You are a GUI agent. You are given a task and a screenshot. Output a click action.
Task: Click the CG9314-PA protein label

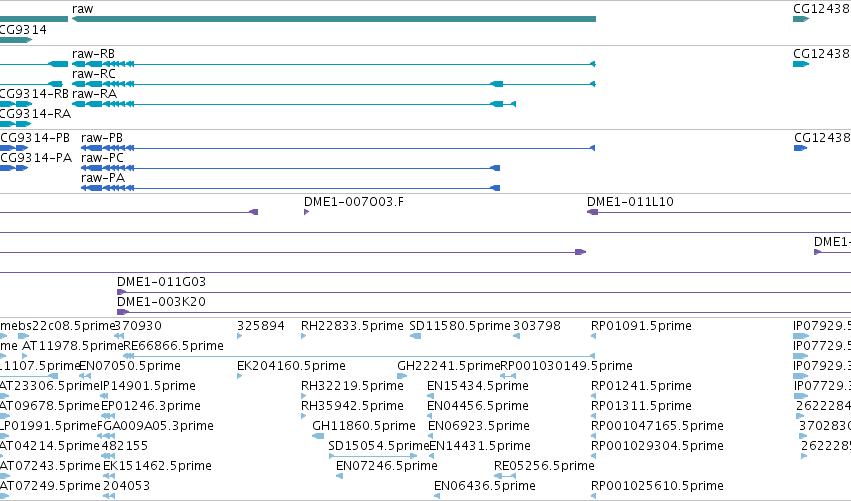pos(36,158)
